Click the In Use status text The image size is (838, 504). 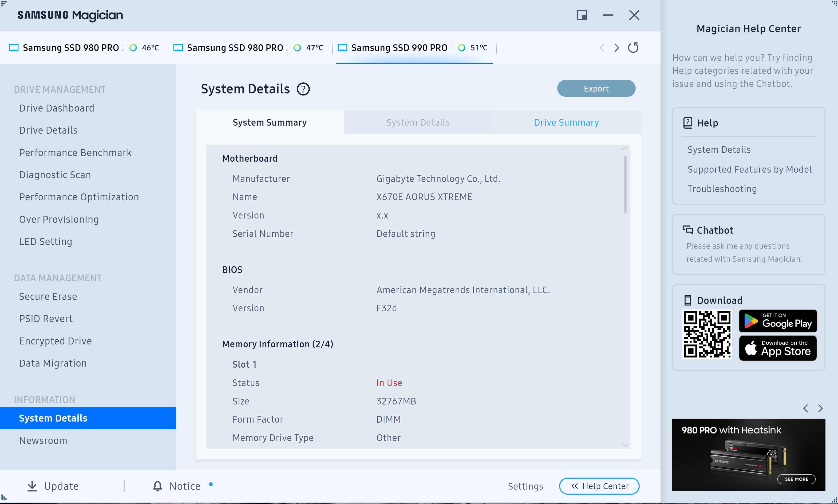[x=389, y=383]
